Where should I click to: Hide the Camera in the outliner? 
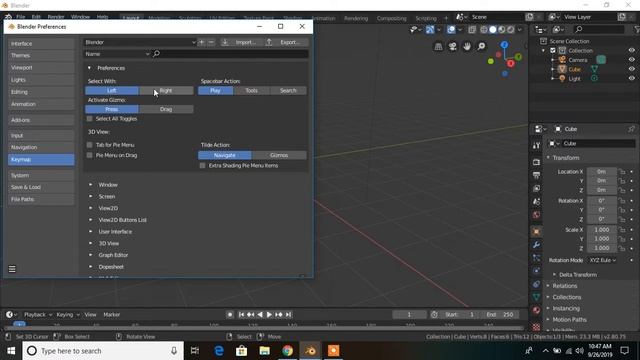(631, 60)
